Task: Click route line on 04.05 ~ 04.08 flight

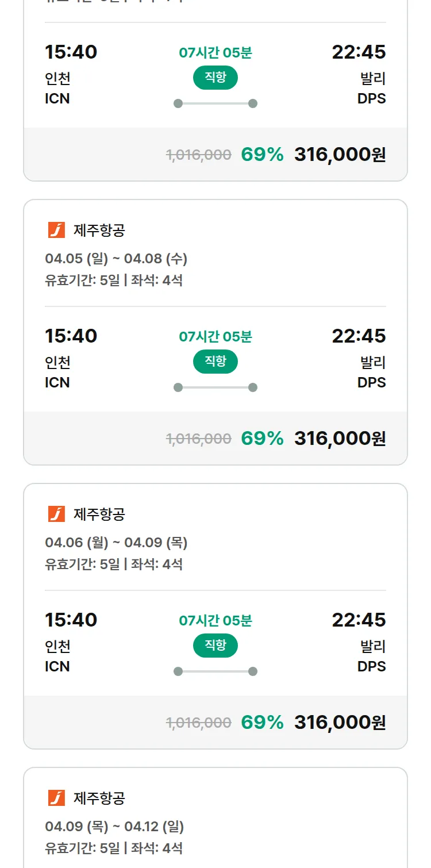Action: click(215, 387)
